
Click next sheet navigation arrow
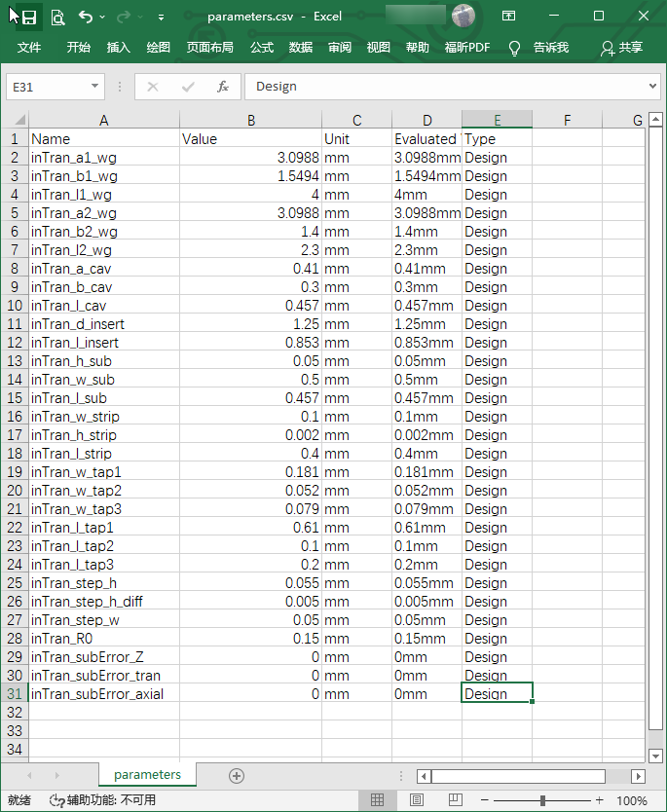tap(56, 775)
